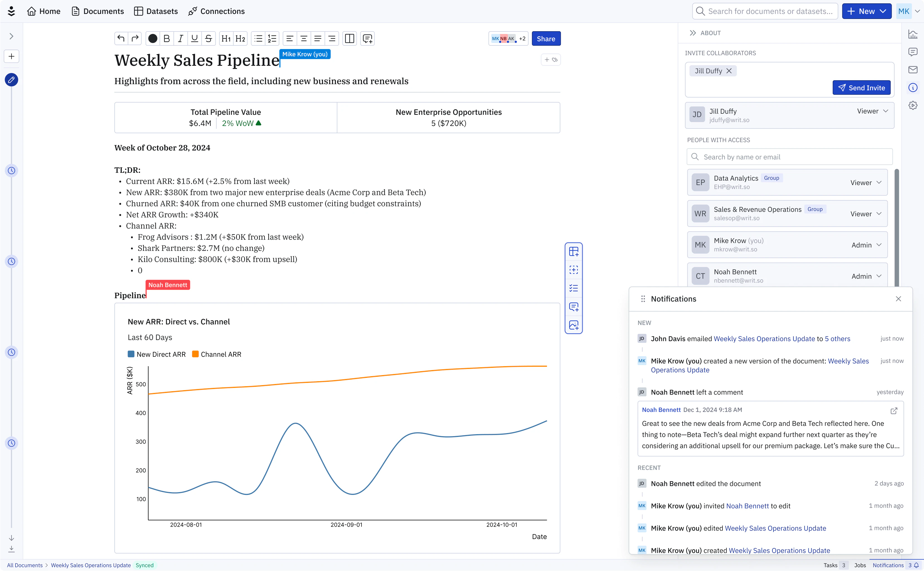Open the charts panel in the right rail
The height and width of the screenshot is (571, 924).
tap(913, 34)
